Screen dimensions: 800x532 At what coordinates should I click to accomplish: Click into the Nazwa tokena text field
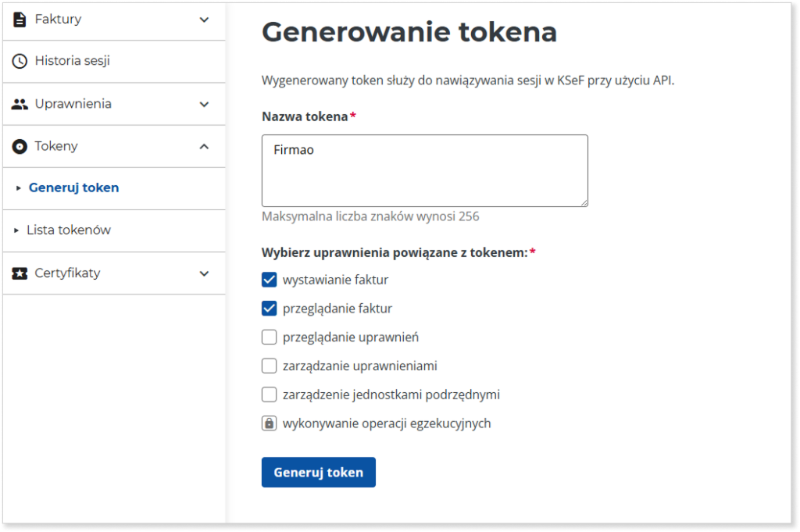click(424, 170)
